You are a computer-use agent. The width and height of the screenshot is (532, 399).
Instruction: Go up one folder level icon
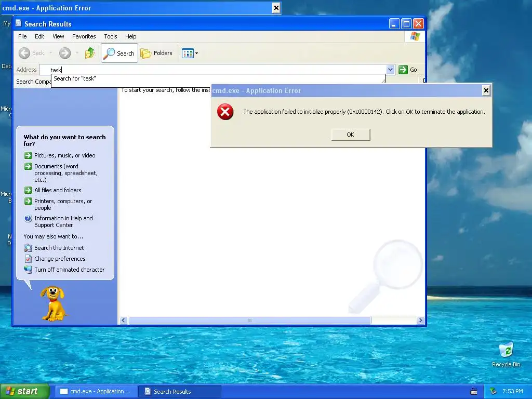(89, 53)
